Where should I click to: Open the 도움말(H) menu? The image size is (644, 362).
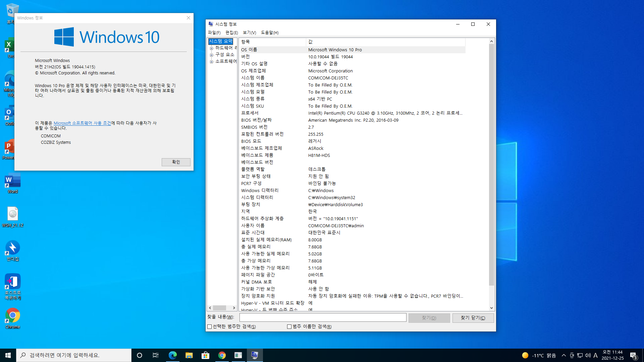click(270, 33)
